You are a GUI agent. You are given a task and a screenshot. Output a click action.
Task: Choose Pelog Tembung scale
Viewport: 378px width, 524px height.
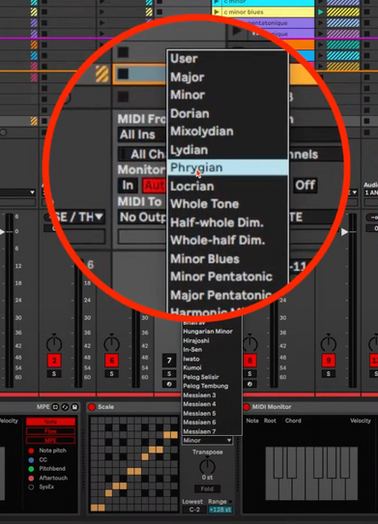[x=212, y=386]
